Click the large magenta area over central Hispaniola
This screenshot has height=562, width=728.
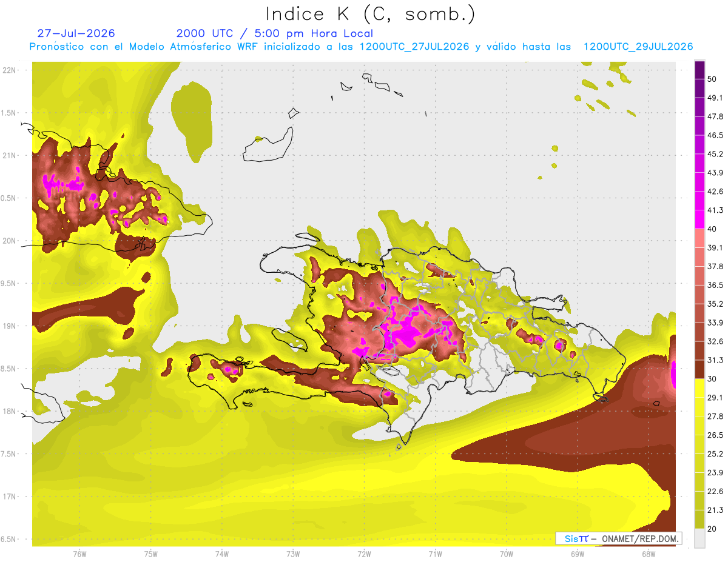coord(405,330)
